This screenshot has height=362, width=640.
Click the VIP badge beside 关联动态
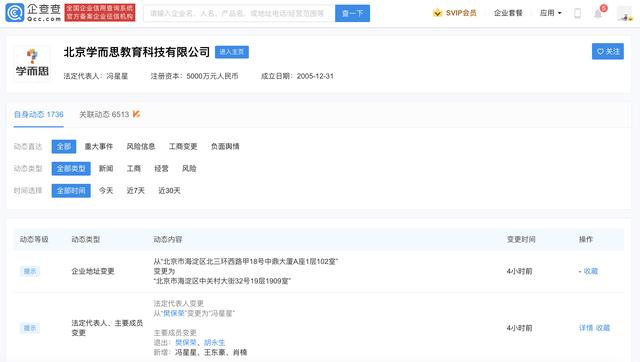[x=136, y=114]
